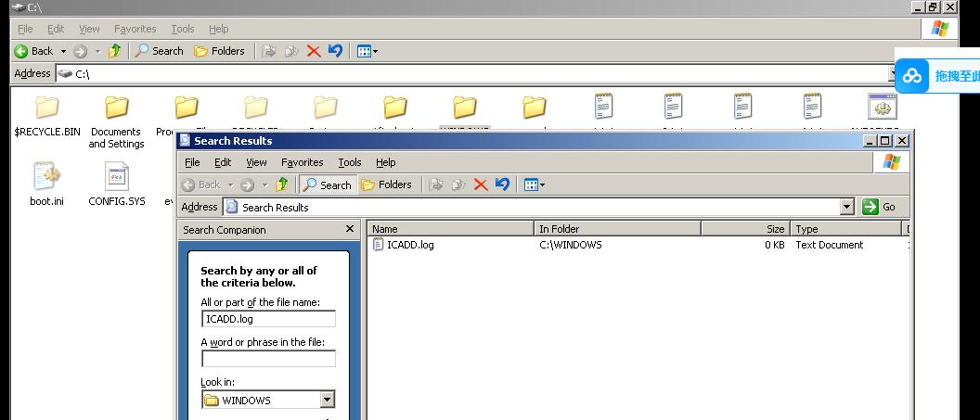Viewport: 980px width, 420px height.
Task: Open Edit menu in Search Results window
Action: pyautogui.click(x=223, y=162)
